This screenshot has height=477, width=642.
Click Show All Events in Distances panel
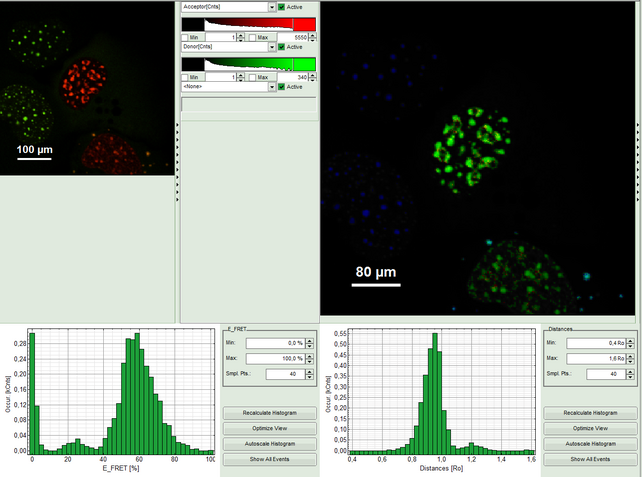pyautogui.click(x=590, y=459)
